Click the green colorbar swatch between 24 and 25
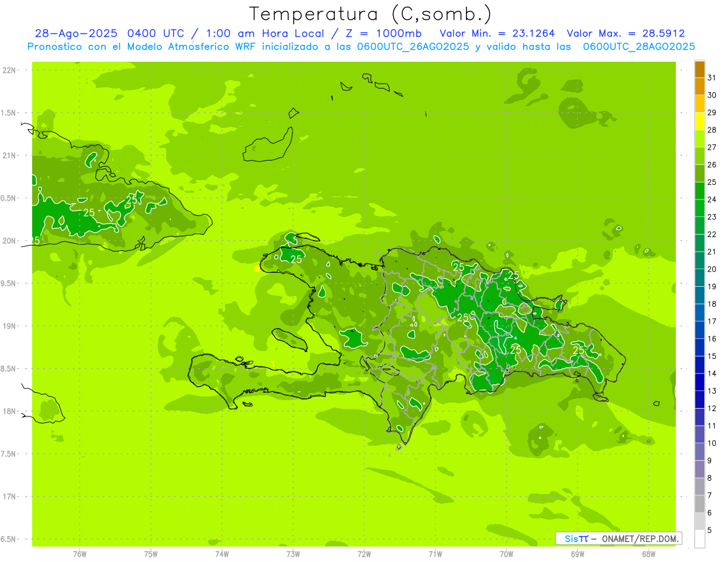 (x=699, y=191)
